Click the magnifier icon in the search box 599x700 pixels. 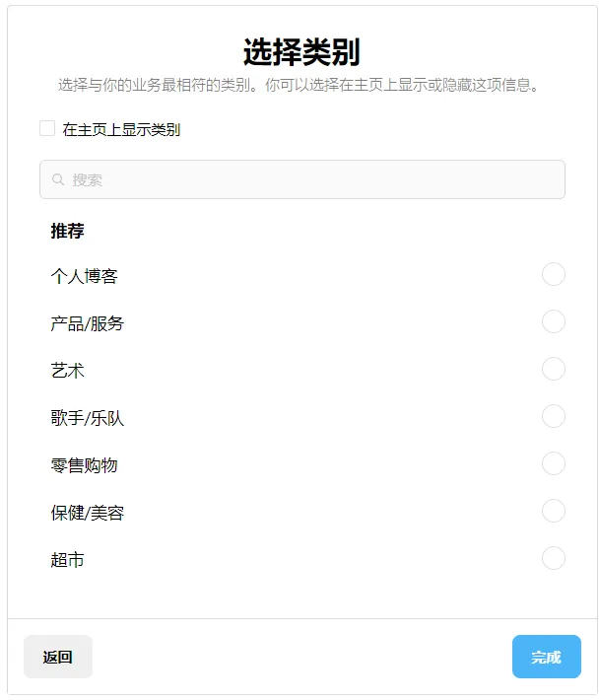tap(58, 179)
